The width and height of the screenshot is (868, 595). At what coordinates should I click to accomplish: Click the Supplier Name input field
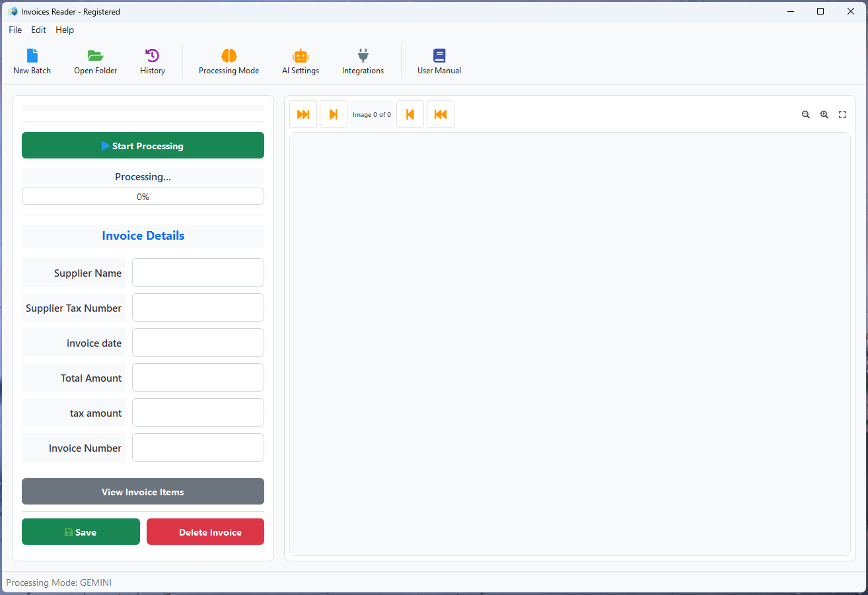tap(198, 272)
